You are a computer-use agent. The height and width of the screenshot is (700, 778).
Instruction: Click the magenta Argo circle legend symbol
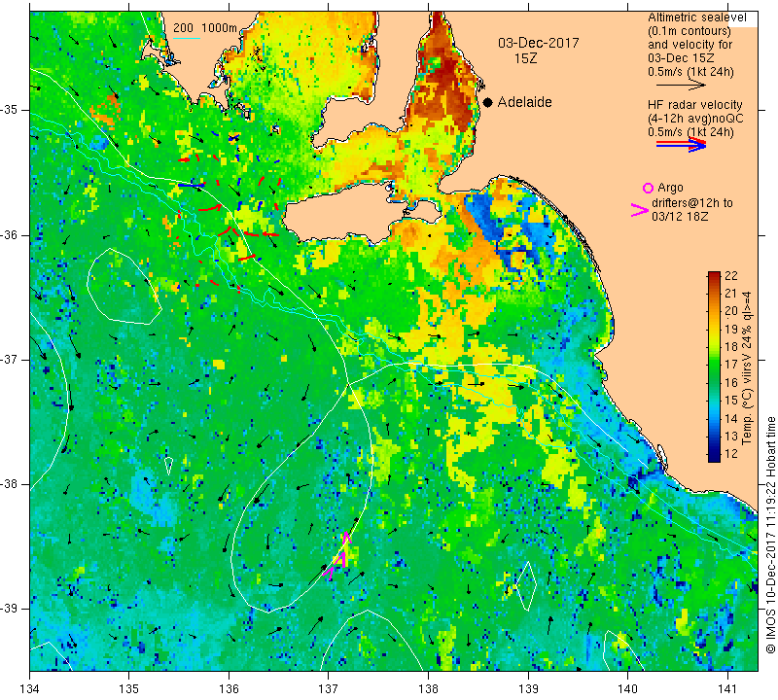click(648, 188)
